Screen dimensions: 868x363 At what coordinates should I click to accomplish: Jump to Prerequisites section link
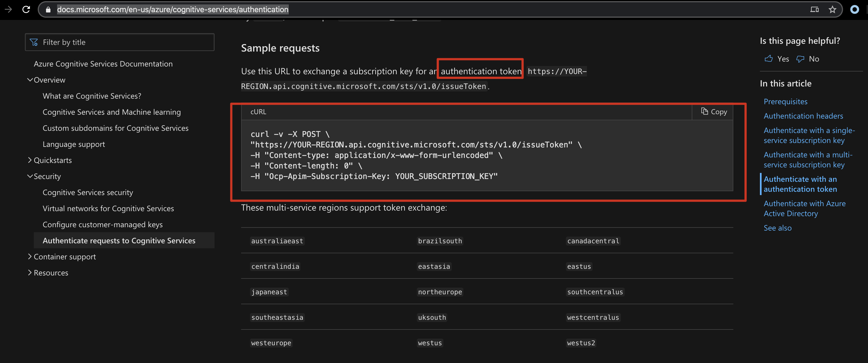coord(785,101)
